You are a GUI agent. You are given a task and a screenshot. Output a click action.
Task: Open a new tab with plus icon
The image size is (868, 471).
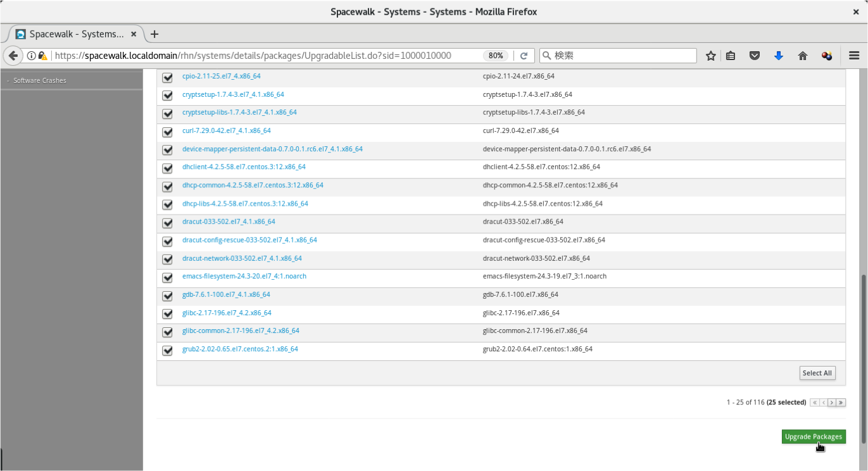tap(154, 34)
